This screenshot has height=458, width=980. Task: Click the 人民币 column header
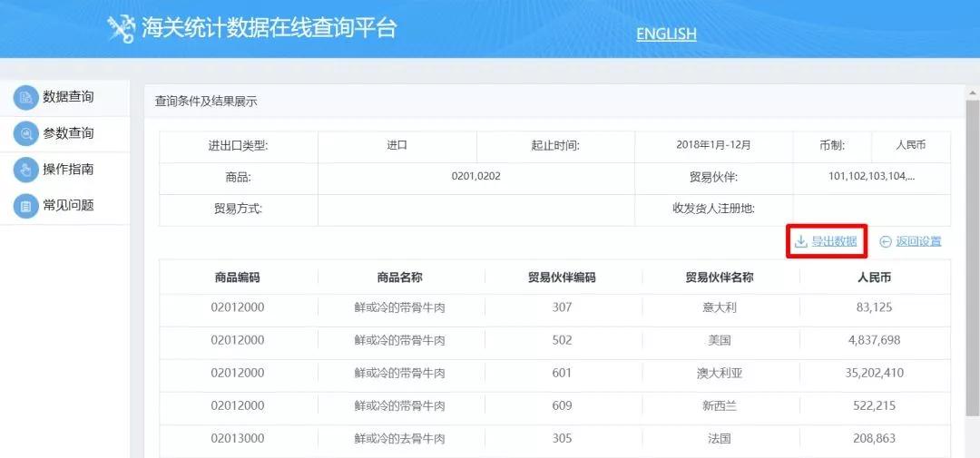coord(875,278)
